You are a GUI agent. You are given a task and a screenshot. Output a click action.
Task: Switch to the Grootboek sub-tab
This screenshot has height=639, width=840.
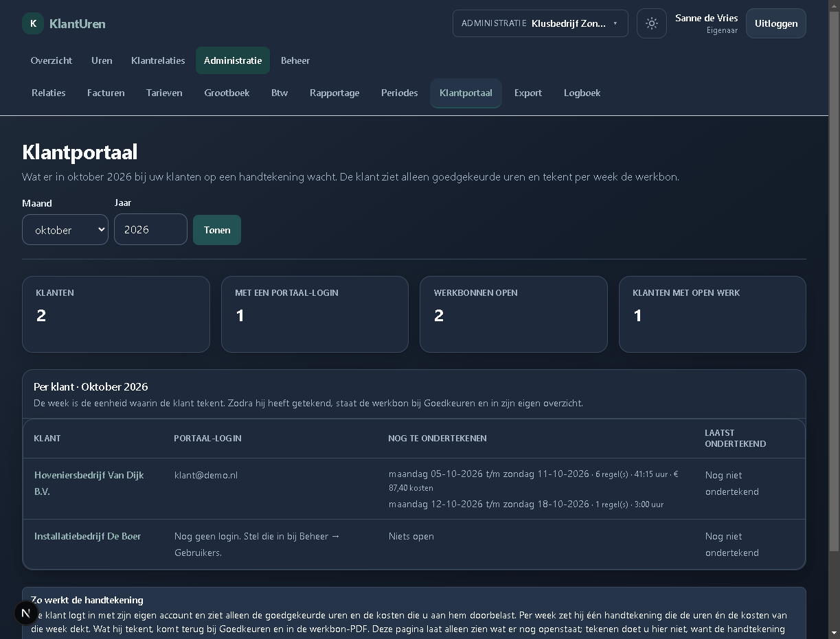[x=227, y=93]
